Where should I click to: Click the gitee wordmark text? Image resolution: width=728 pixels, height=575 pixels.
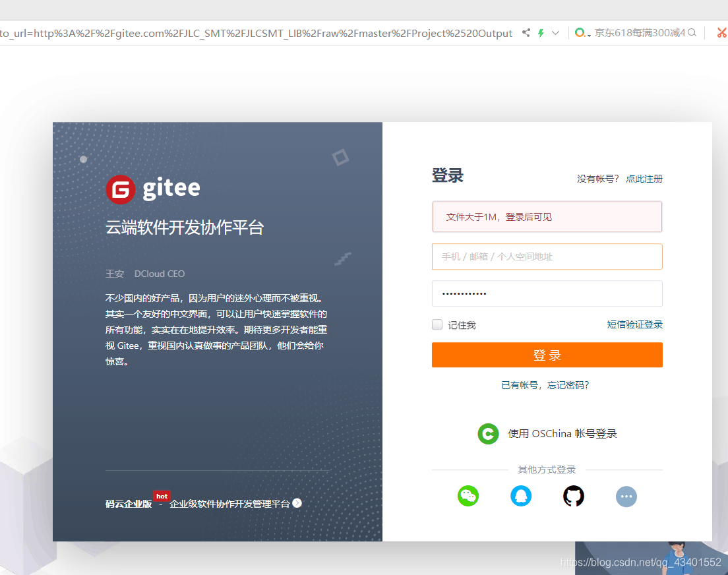(x=171, y=189)
